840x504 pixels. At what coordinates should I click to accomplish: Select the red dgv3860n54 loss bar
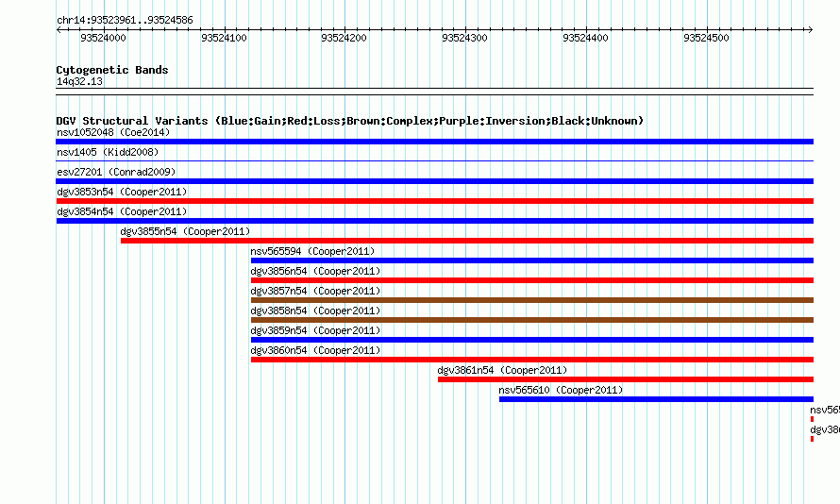click(x=532, y=360)
